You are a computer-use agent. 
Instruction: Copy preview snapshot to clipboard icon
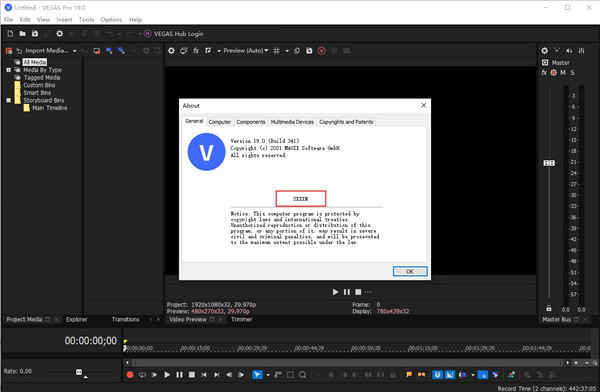click(297, 51)
